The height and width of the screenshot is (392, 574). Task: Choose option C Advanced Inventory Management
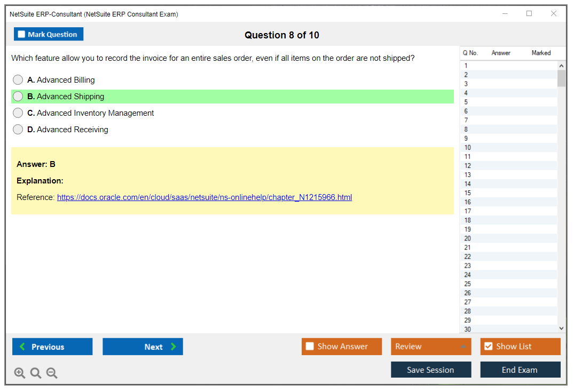pos(18,113)
